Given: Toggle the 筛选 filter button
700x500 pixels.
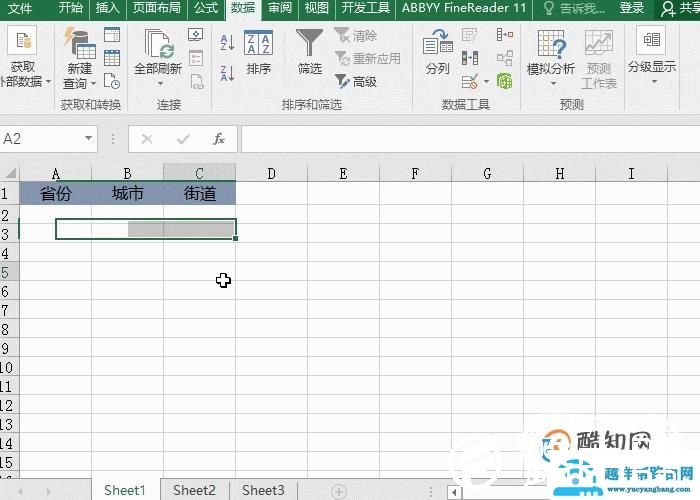Looking at the screenshot, I should [x=309, y=51].
